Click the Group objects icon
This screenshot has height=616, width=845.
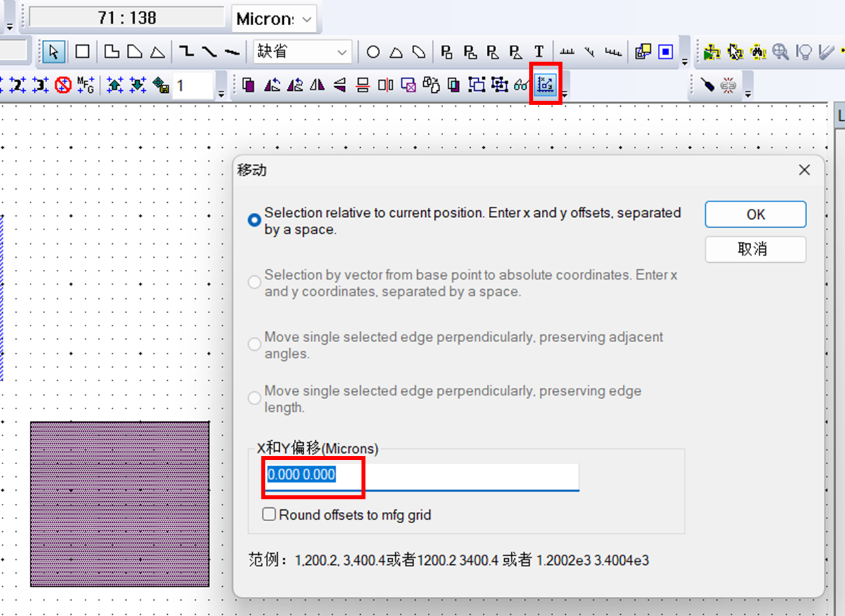(477, 85)
